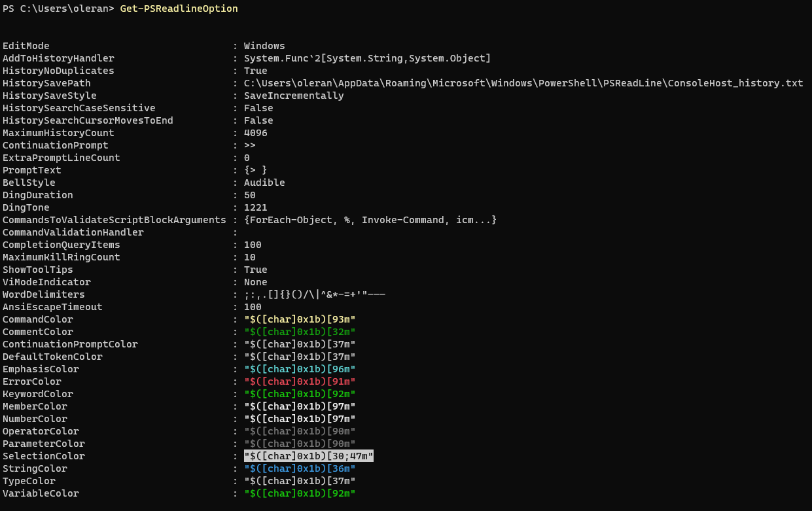Click the DingTone value 1221
This screenshot has width=812, height=511.
(255, 207)
